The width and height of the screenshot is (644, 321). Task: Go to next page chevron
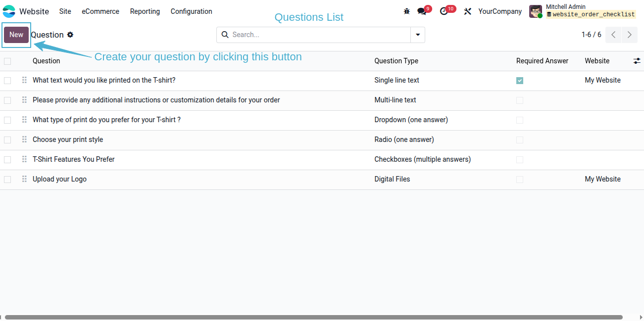pos(629,35)
